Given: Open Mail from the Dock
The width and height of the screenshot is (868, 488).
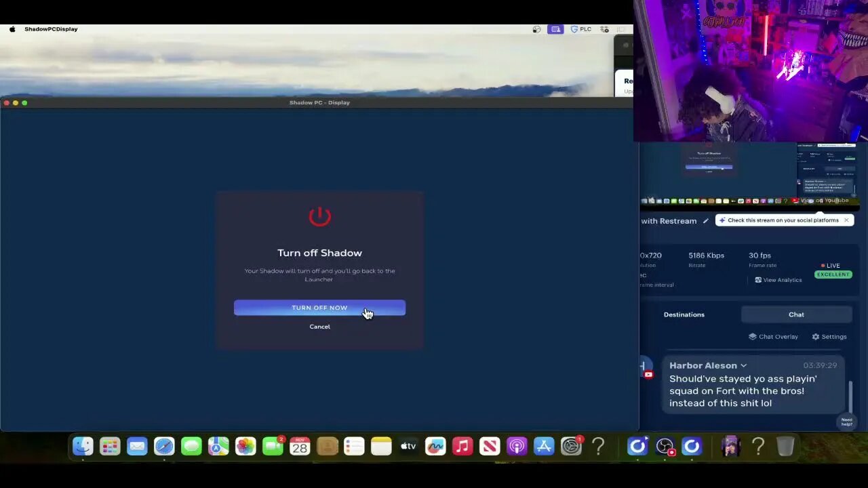Looking at the screenshot, I should [x=137, y=447].
